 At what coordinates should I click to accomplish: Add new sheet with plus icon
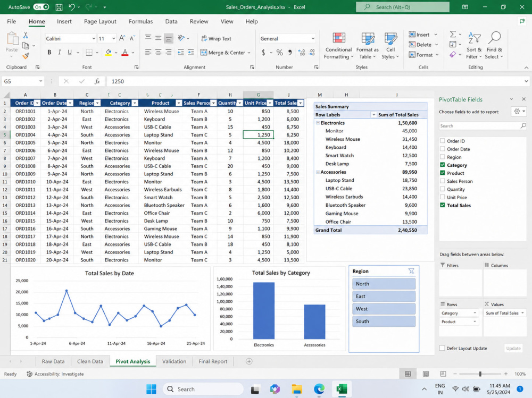point(249,361)
